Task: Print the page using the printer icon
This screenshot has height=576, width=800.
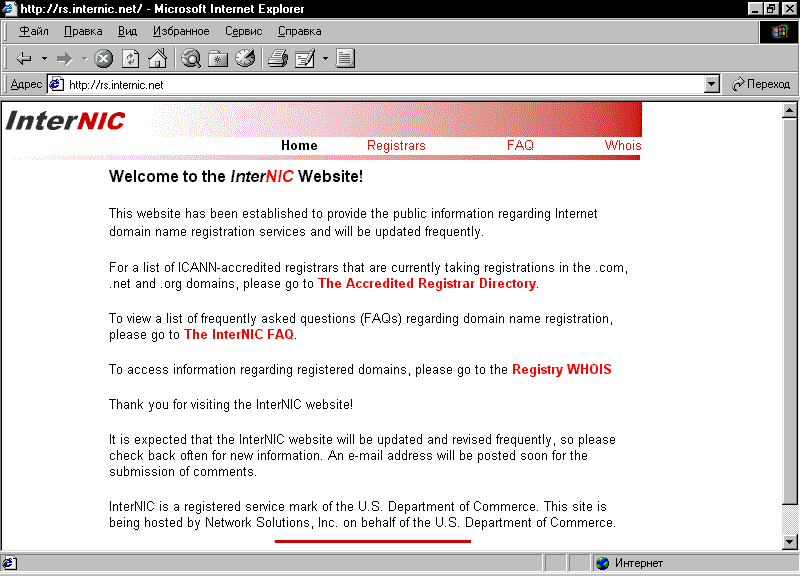Action: [278, 58]
